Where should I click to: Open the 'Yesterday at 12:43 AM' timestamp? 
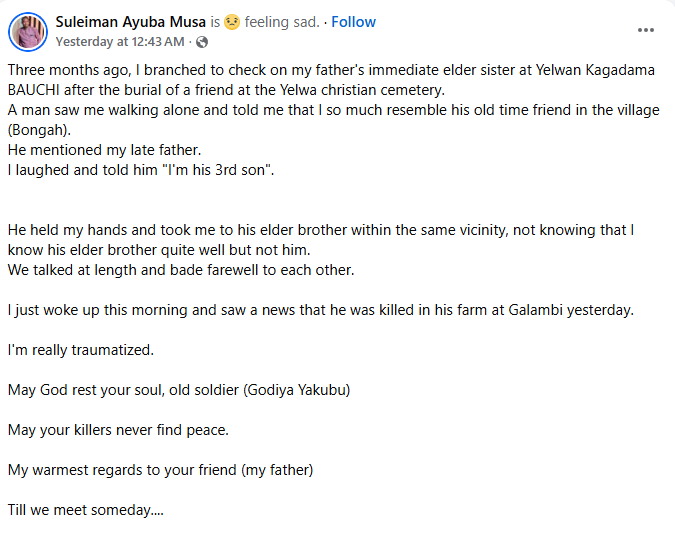[120, 42]
